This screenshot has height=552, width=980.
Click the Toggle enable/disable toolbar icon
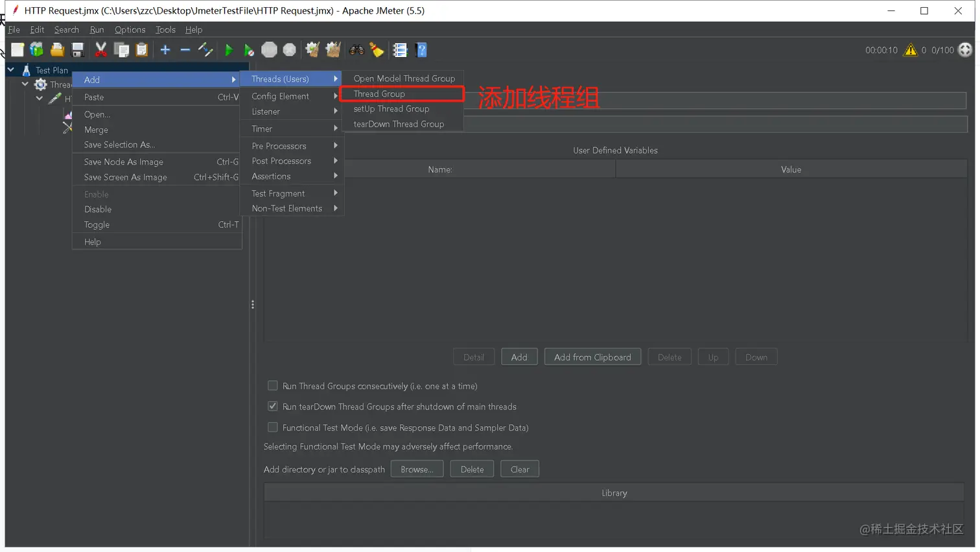click(x=205, y=50)
